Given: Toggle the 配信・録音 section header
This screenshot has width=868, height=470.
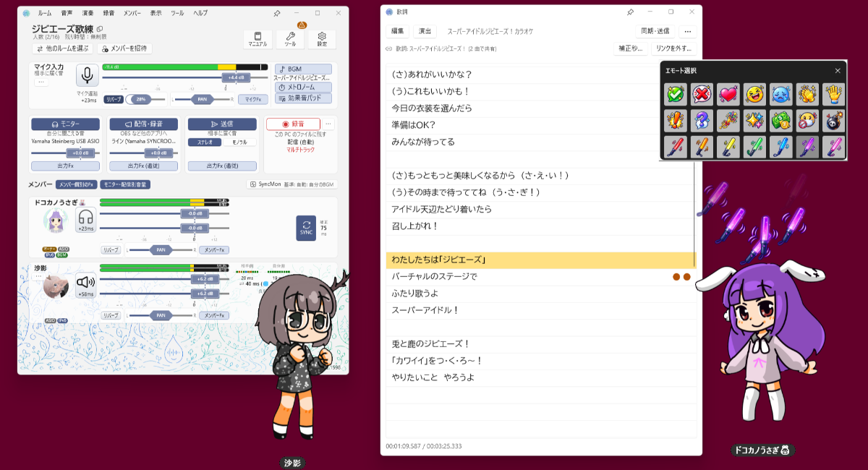Looking at the screenshot, I should tap(143, 124).
